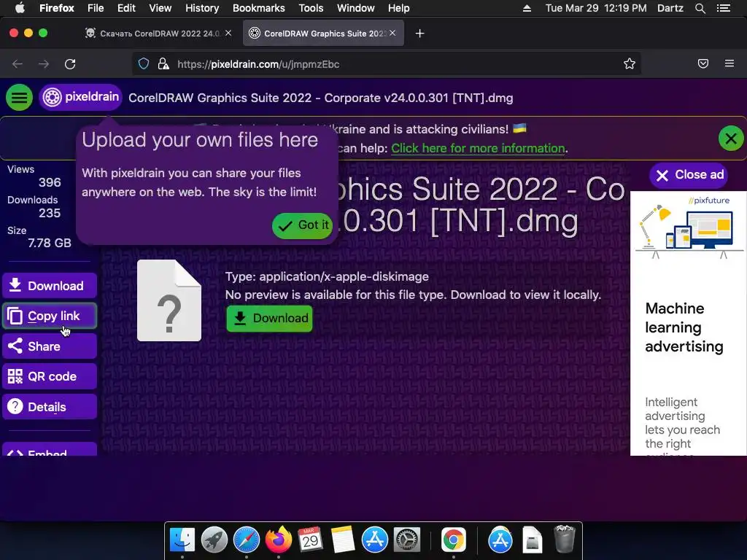Switch to Firefox in the dock

pyautogui.click(x=278, y=540)
